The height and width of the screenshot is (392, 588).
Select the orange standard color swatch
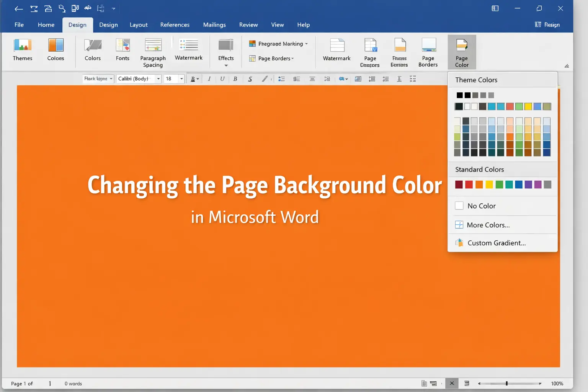pyautogui.click(x=479, y=185)
